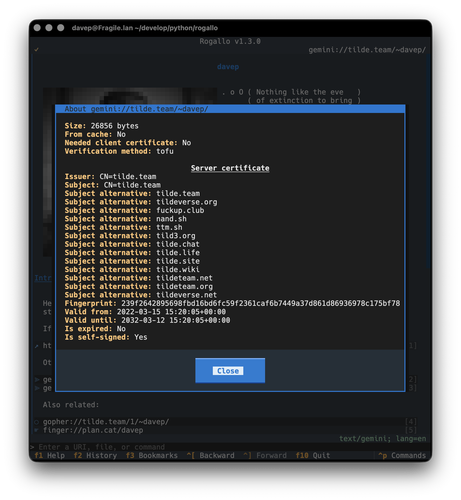Open the ^p Commands palette
Screen dimensions: 461x500
(x=402, y=455)
